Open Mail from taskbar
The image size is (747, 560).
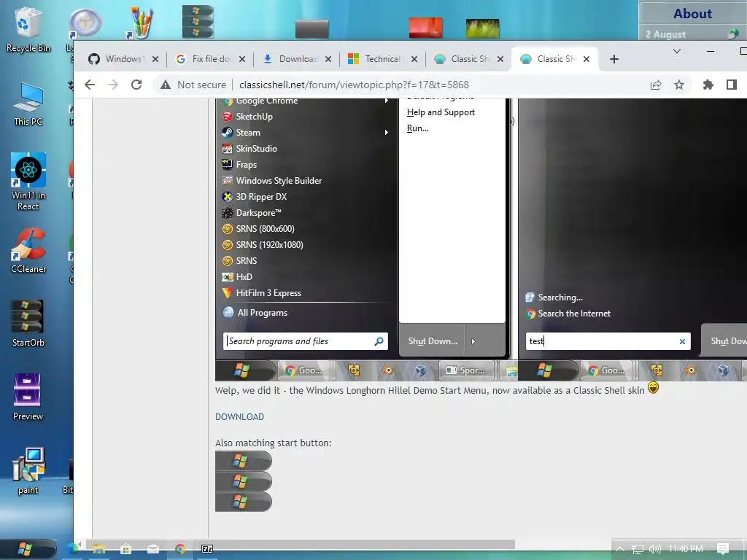point(153,549)
